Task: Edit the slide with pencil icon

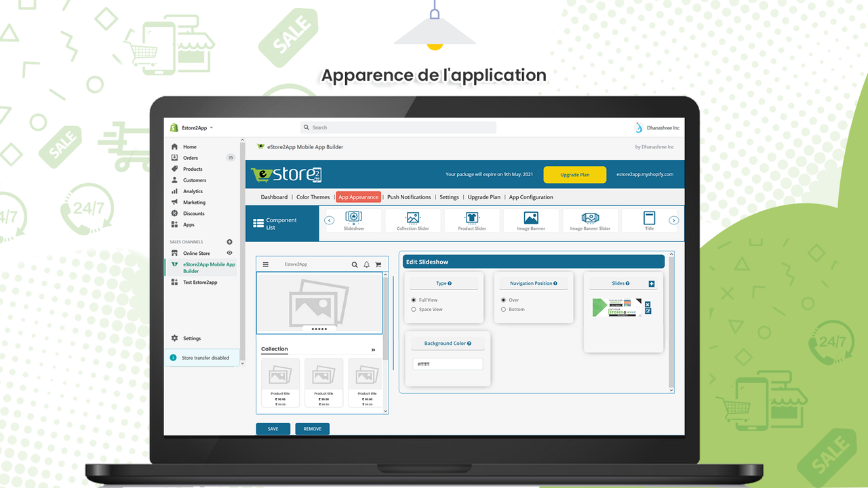Action: [648, 311]
